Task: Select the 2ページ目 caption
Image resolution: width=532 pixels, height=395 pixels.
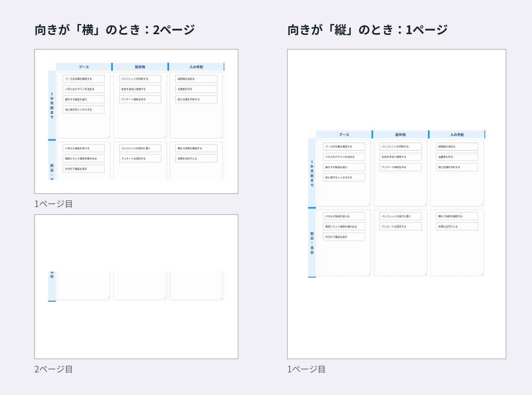Action: [x=54, y=369]
